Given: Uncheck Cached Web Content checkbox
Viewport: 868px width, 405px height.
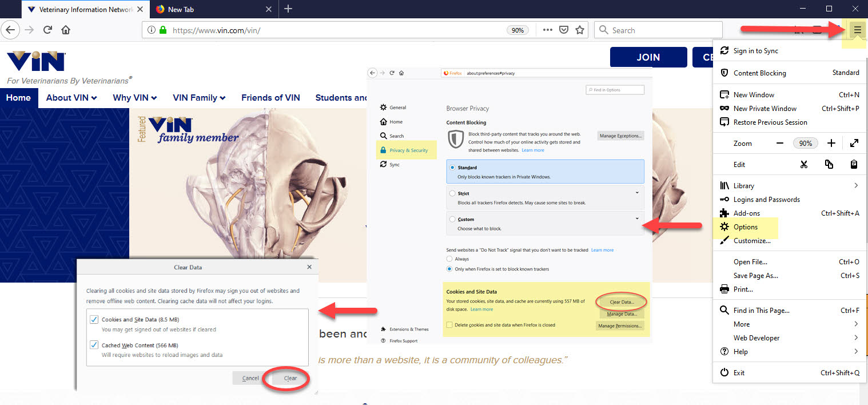Looking at the screenshot, I should tap(94, 345).
